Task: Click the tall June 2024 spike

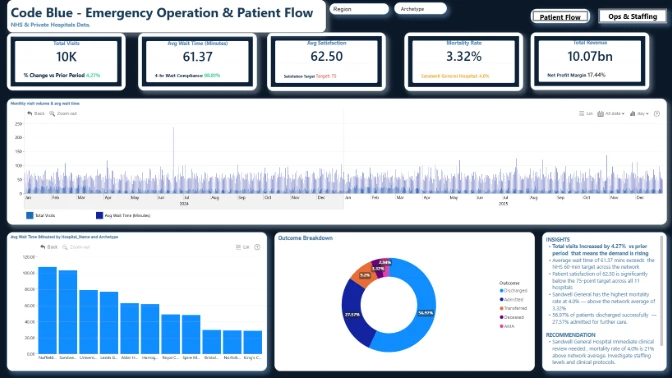Action: coord(174,159)
